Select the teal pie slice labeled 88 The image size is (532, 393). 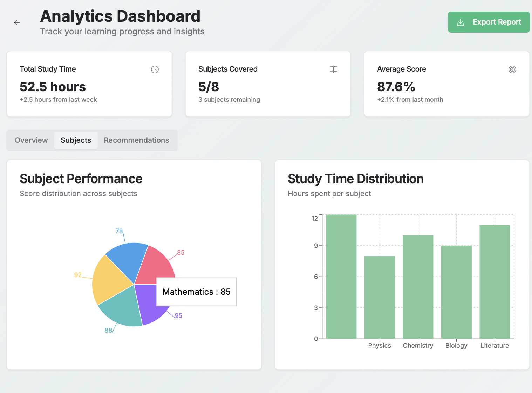click(x=121, y=309)
